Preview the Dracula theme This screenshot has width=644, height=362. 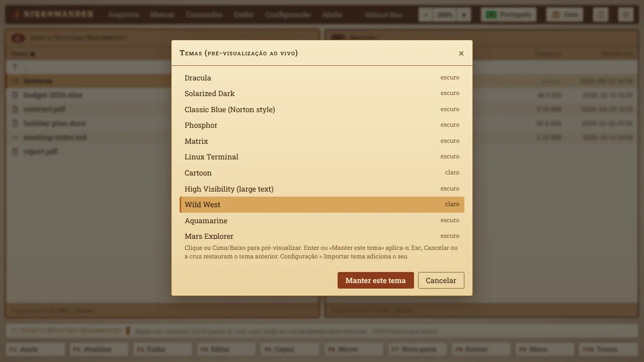pos(322,77)
